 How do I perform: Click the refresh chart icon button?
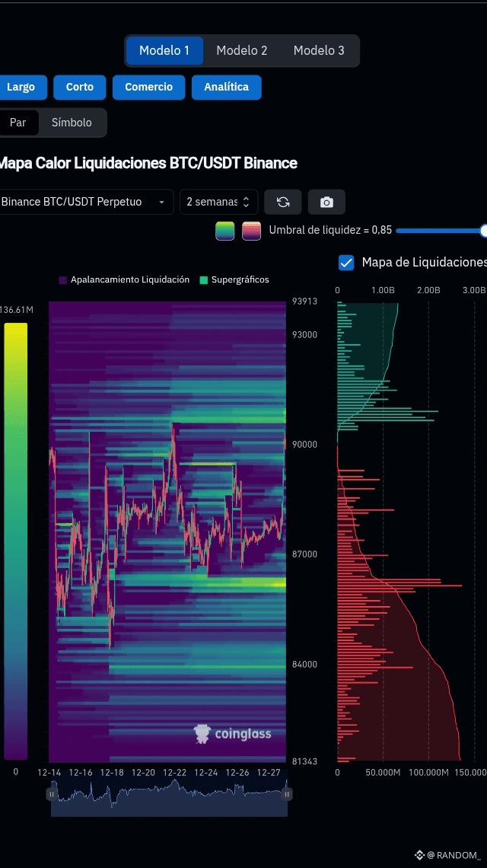pos(283,202)
